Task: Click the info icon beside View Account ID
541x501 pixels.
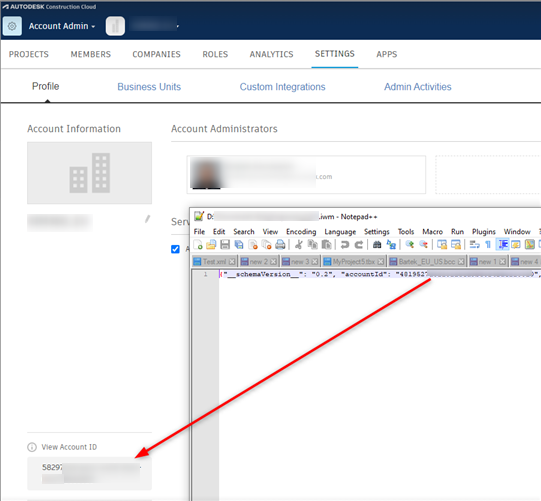Action: [32, 447]
